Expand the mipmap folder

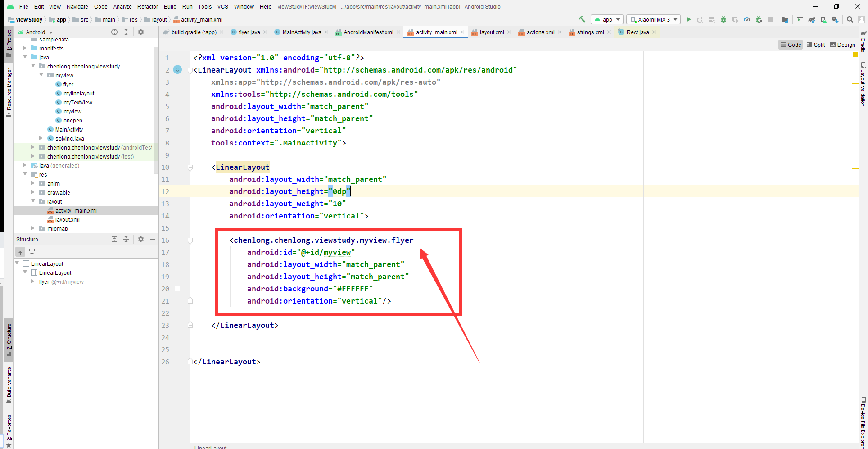pyautogui.click(x=33, y=228)
